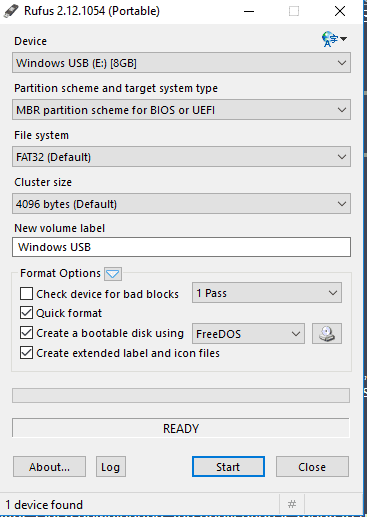Viewport: 367px width, 517px height.
Task: Click the Rufus USB drive title icon
Action: point(11,11)
